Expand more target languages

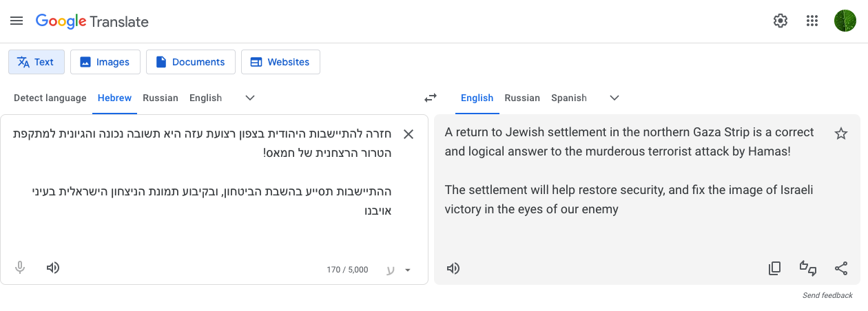coord(614,98)
